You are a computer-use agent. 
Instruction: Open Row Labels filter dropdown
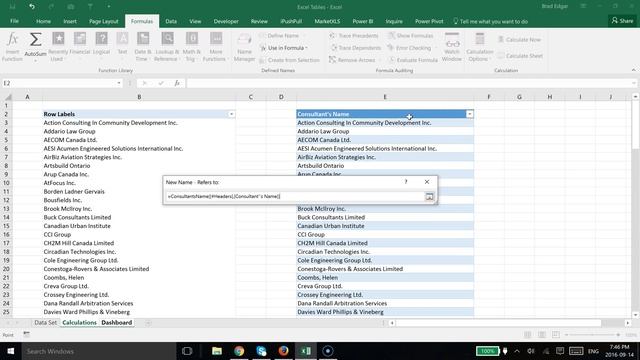(231, 114)
